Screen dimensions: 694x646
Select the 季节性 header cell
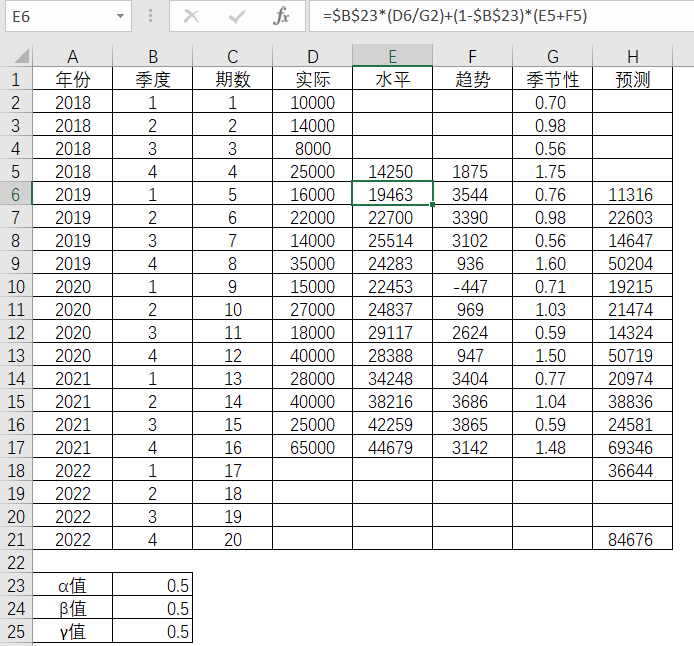click(x=552, y=80)
